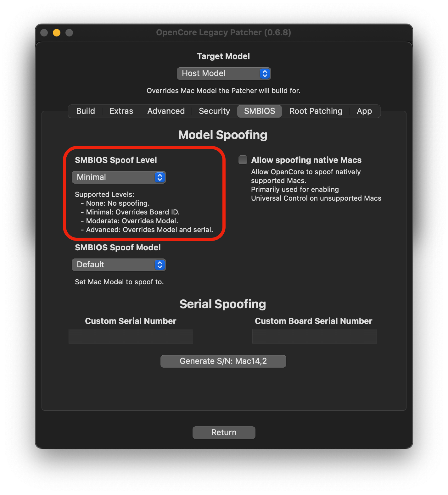Screen dimensions: 448x495
Task: Open the SMBIOS Spoof Model dropdown
Action: pyautogui.click(x=119, y=265)
